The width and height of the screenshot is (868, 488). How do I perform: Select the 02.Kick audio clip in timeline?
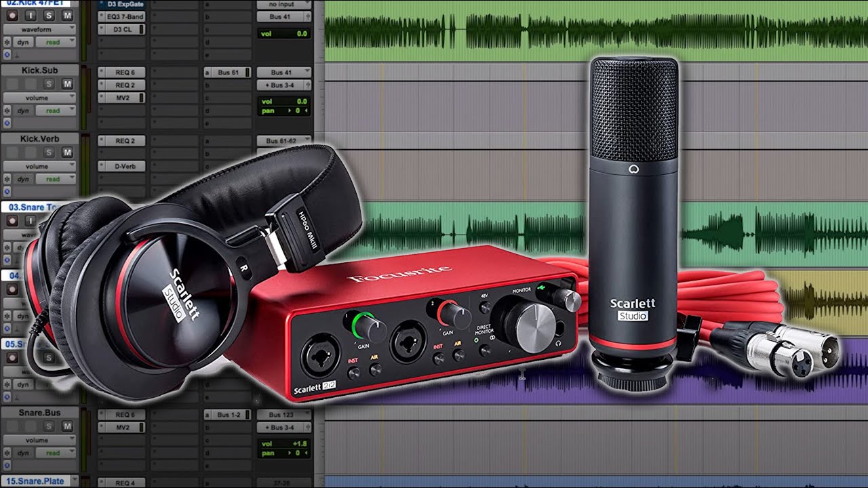(x=596, y=30)
